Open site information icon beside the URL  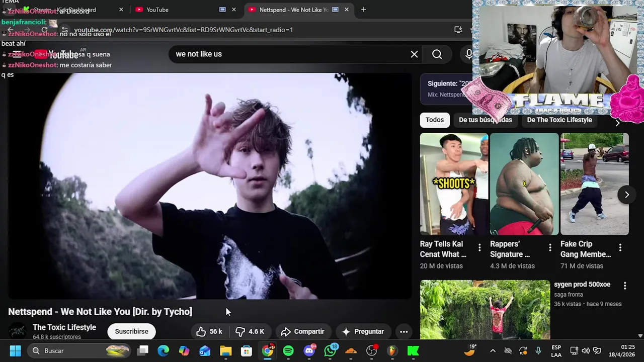click(x=64, y=30)
